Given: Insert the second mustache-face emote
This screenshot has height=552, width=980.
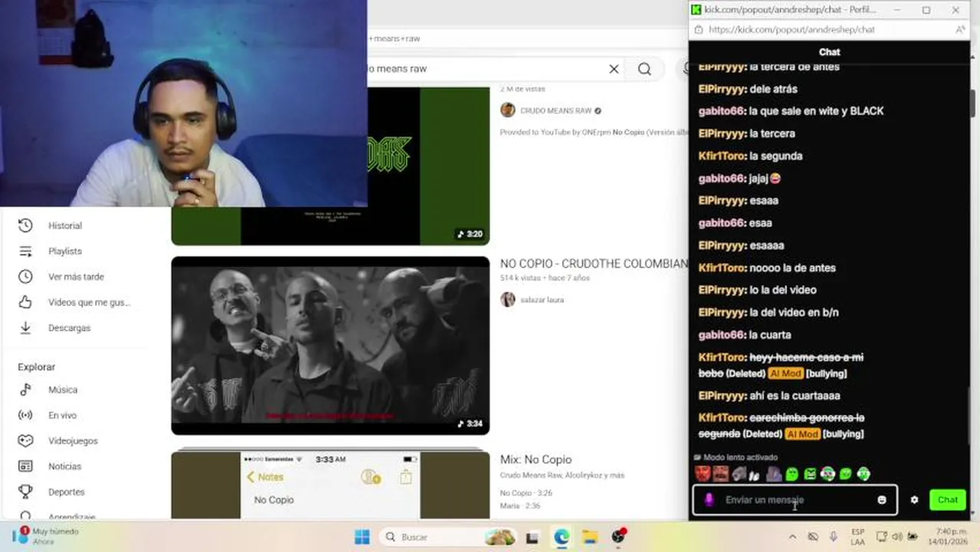Looking at the screenshot, I should tap(720, 475).
